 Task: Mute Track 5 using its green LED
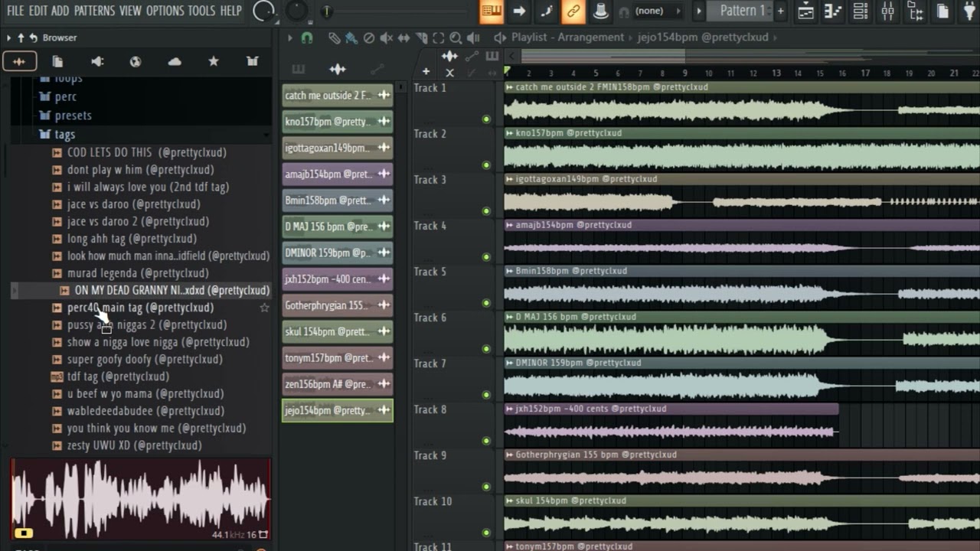(486, 303)
